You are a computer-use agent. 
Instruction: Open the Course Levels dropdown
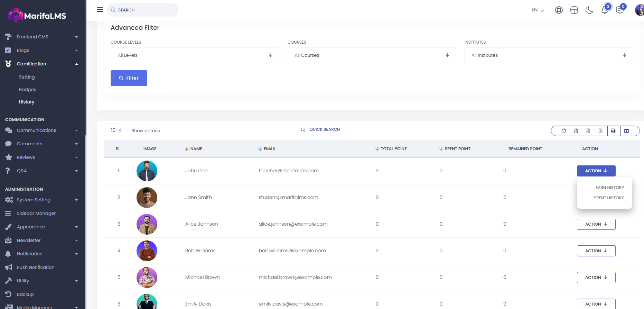pyautogui.click(x=195, y=55)
